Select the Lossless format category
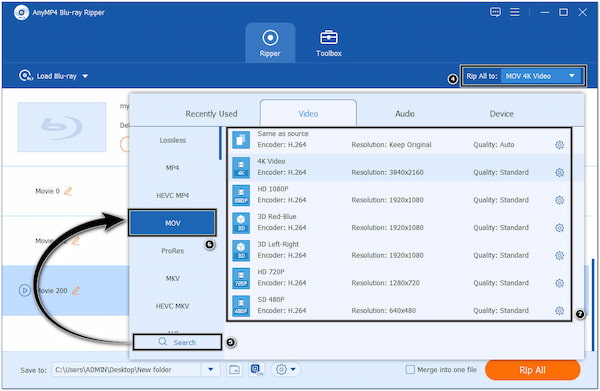 click(173, 140)
